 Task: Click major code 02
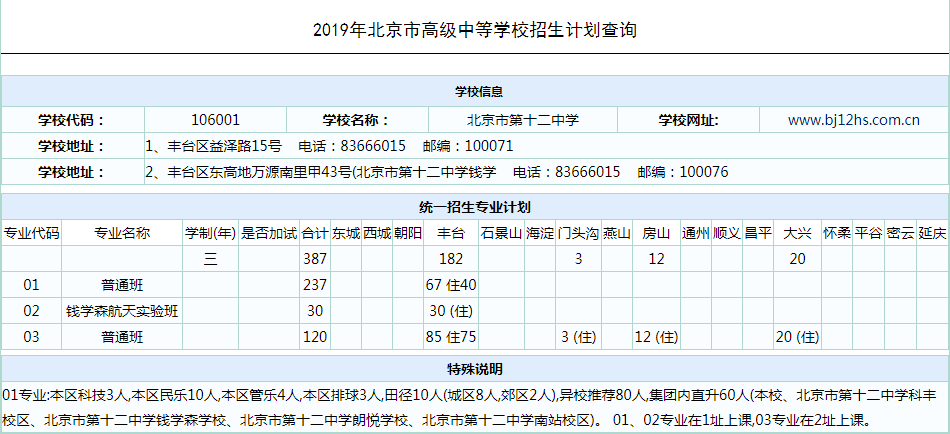[32, 311]
